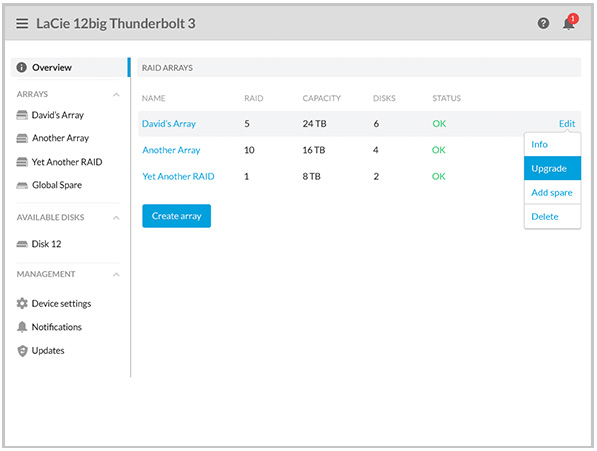Select Add spare menu entry
Screen dimensions: 597x451
click(552, 193)
